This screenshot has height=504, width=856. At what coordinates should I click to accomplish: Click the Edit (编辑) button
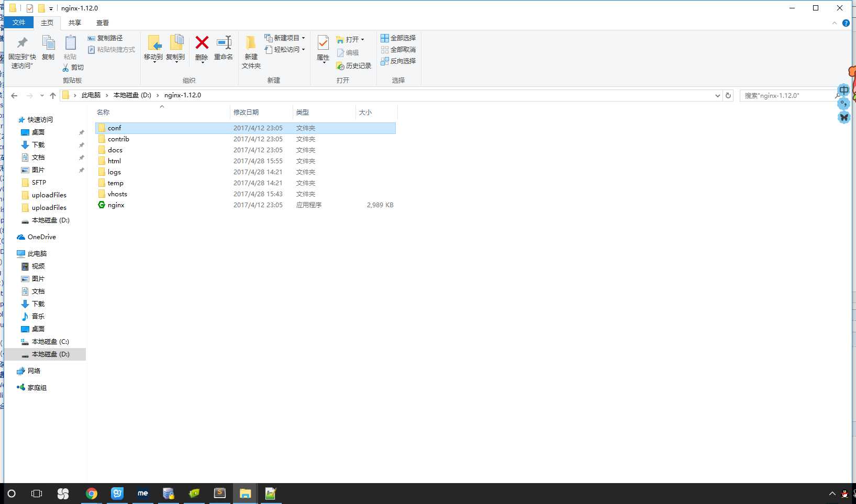click(348, 53)
